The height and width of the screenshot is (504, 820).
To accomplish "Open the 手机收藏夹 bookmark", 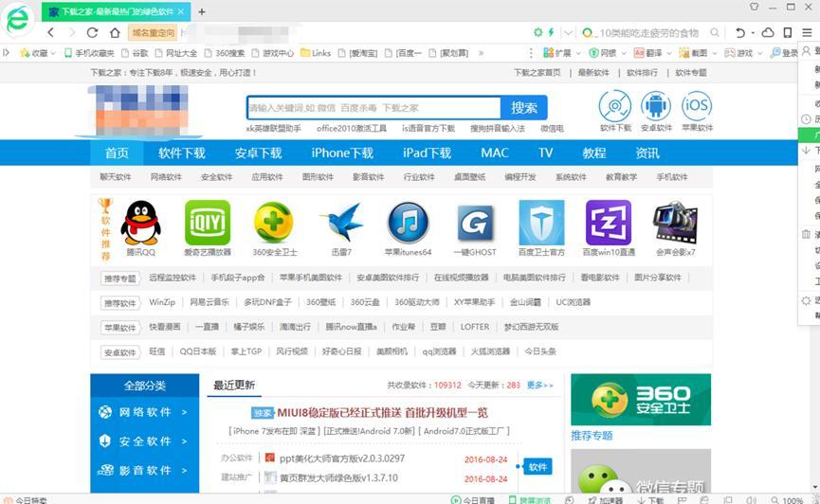I will 89,53.
